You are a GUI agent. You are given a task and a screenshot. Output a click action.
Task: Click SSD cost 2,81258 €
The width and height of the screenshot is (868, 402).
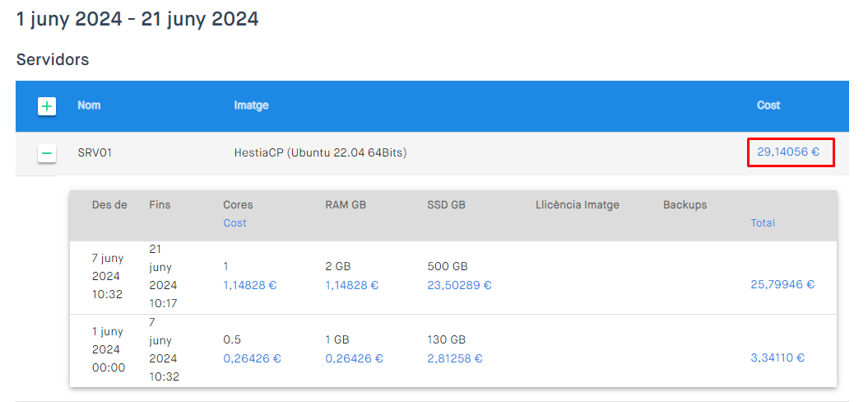click(455, 358)
